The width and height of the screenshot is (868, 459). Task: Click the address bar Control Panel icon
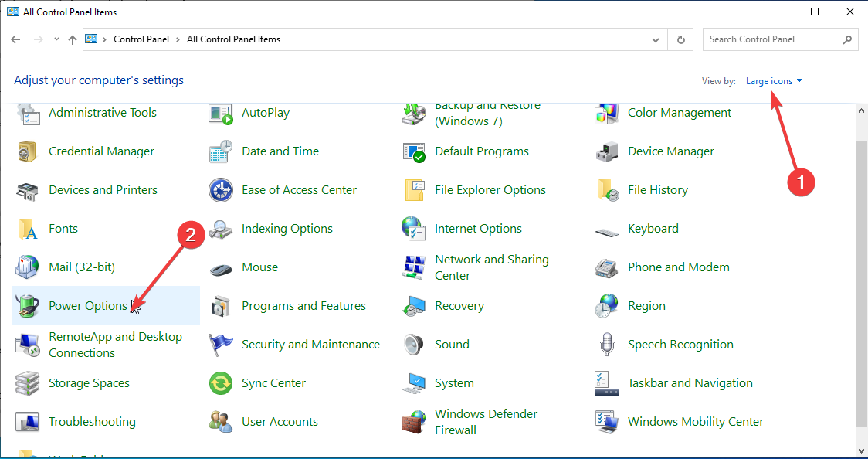point(91,39)
